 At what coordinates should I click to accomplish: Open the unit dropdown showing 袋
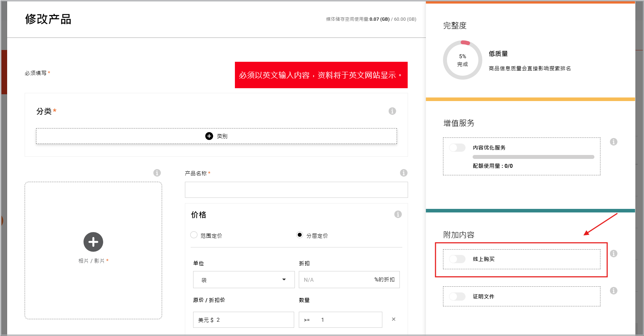[x=244, y=280]
